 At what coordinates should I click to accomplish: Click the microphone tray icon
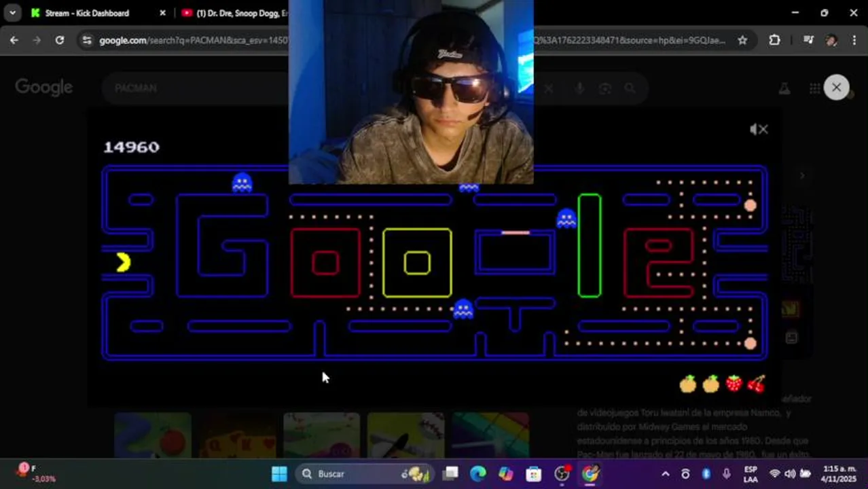[x=727, y=473]
